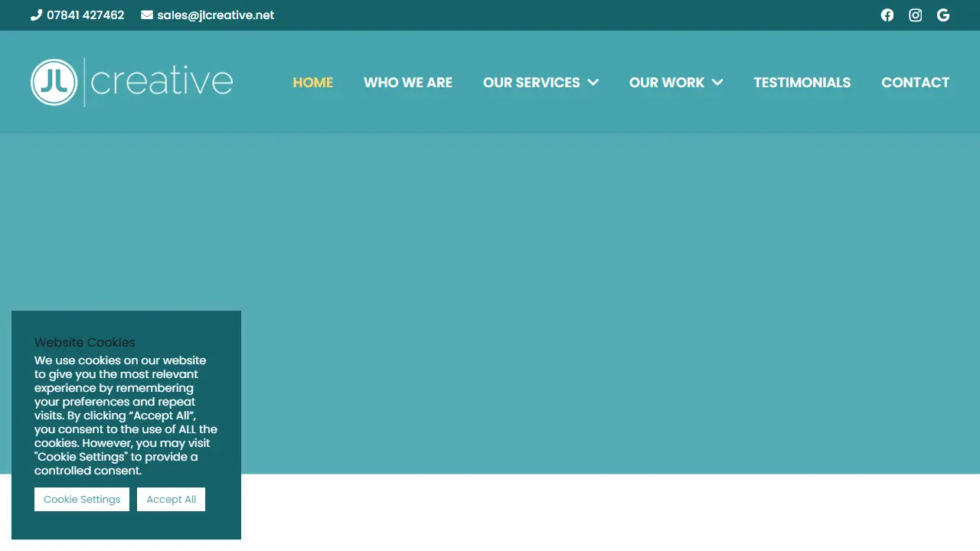Image resolution: width=980 pixels, height=551 pixels.
Task: Click the cookie consent description paragraph
Action: tap(126, 416)
